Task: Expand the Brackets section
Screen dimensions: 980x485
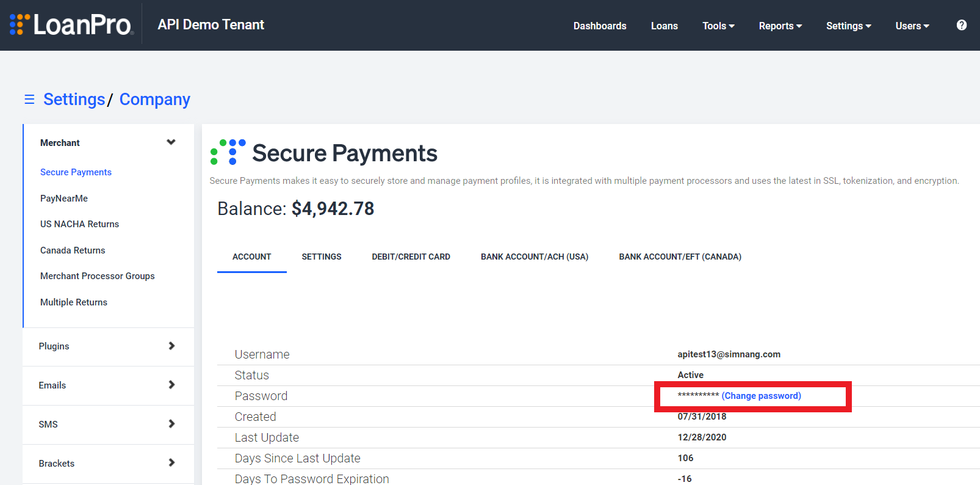Action: click(108, 464)
